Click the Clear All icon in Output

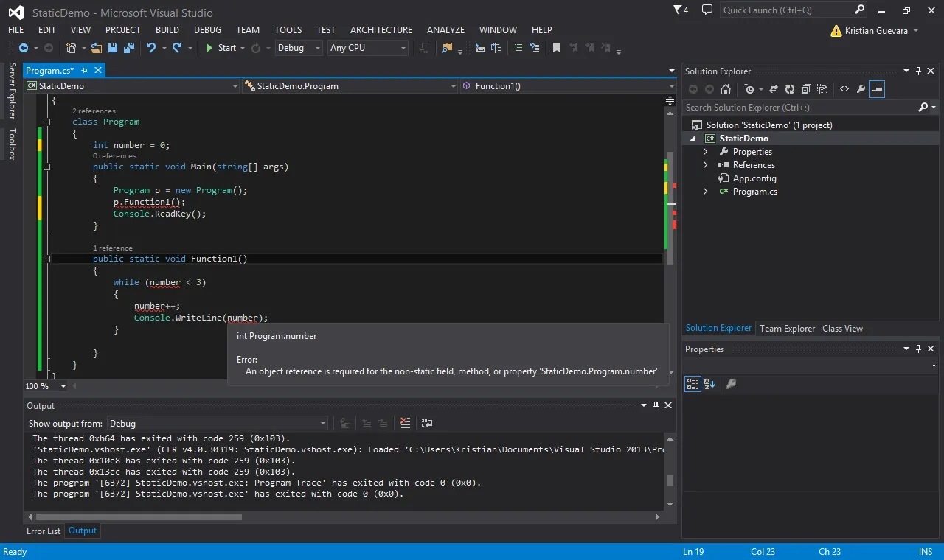405,423
